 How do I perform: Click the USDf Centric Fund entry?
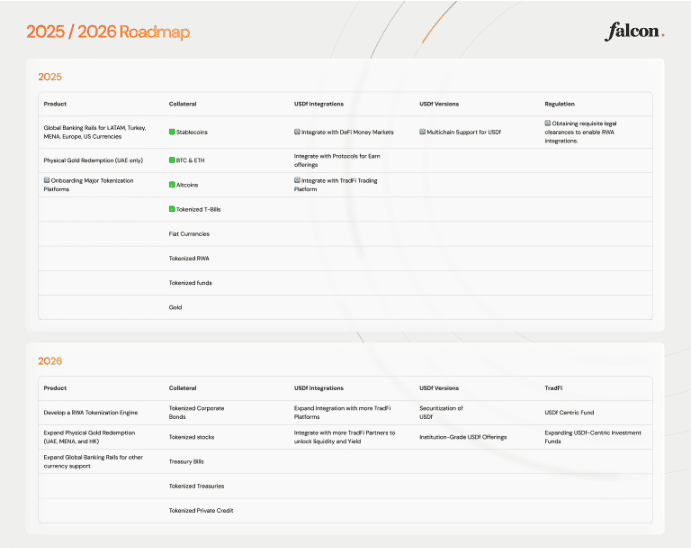click(x=570, y=412)
